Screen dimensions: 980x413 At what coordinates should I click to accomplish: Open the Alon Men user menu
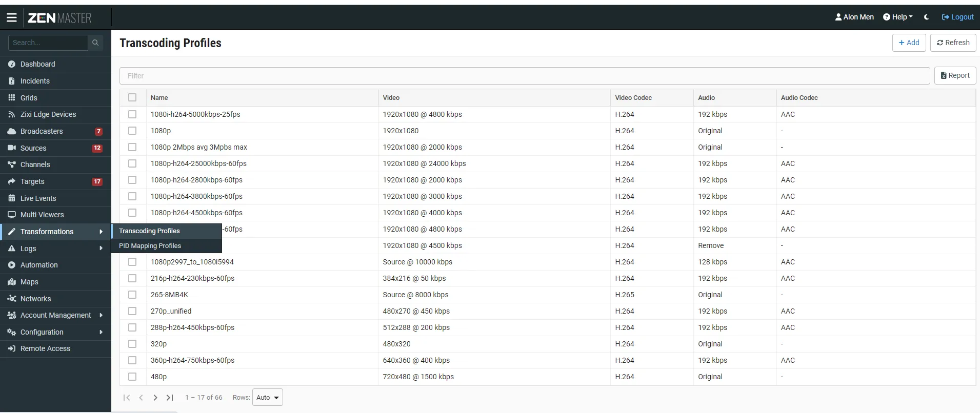(x=854, y=17)
